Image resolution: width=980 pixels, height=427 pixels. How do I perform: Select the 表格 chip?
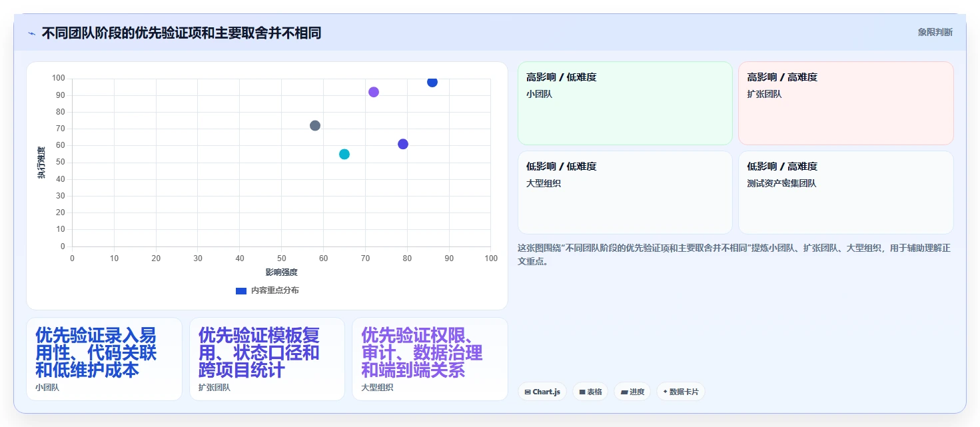click(x=590, y=392)
